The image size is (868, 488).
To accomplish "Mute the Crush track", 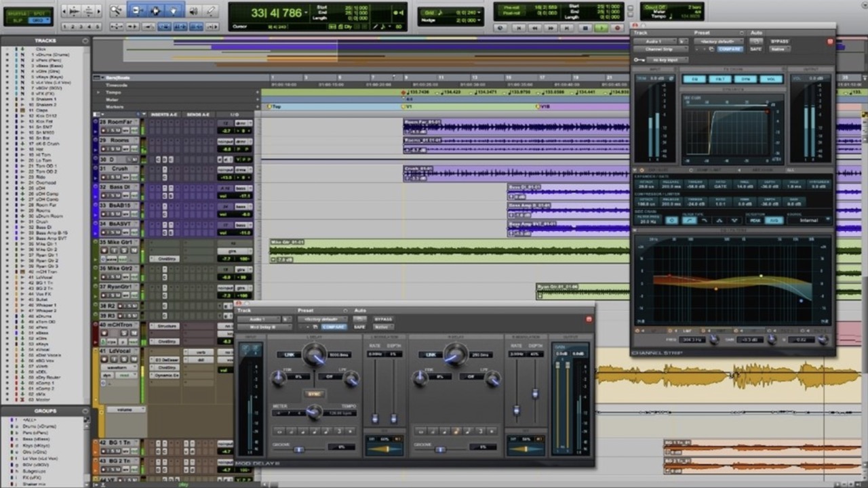I will click(x=119, y=178).
